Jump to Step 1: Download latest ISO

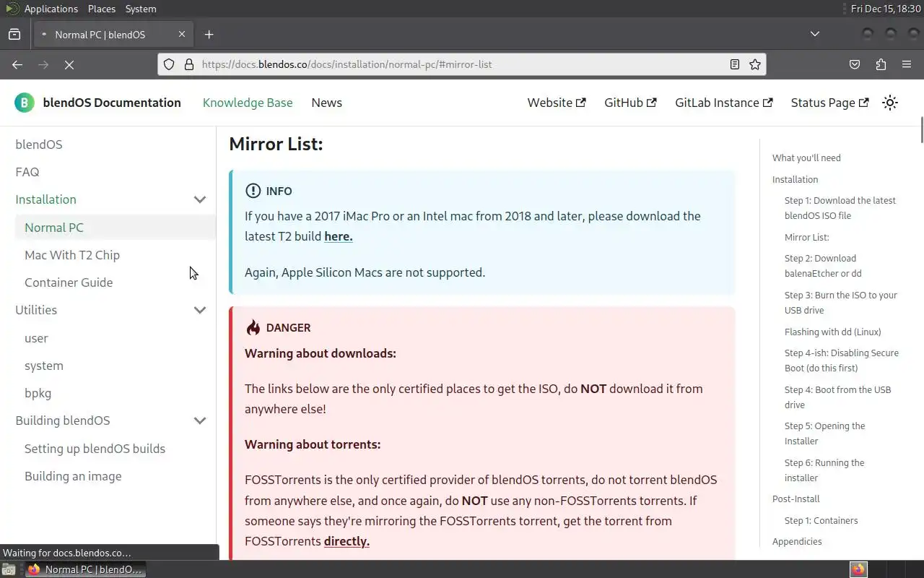pos(840,208)
